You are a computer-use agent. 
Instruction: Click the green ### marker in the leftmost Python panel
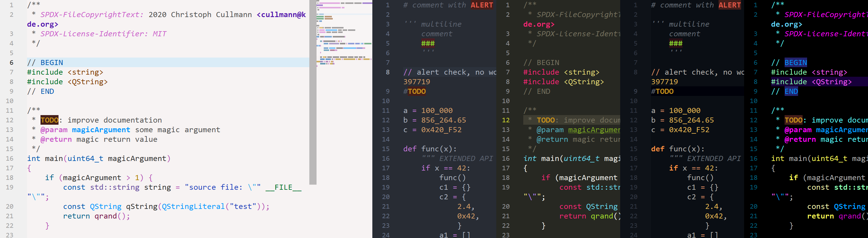click(428, 43)
